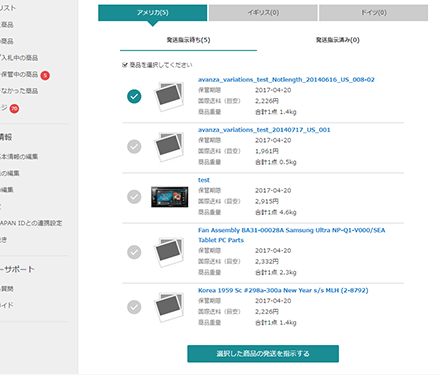This screenshot has width=440, height=375.
Task: Click placeholder image of avanza Notlength item
Action: (x=169, y=96)
